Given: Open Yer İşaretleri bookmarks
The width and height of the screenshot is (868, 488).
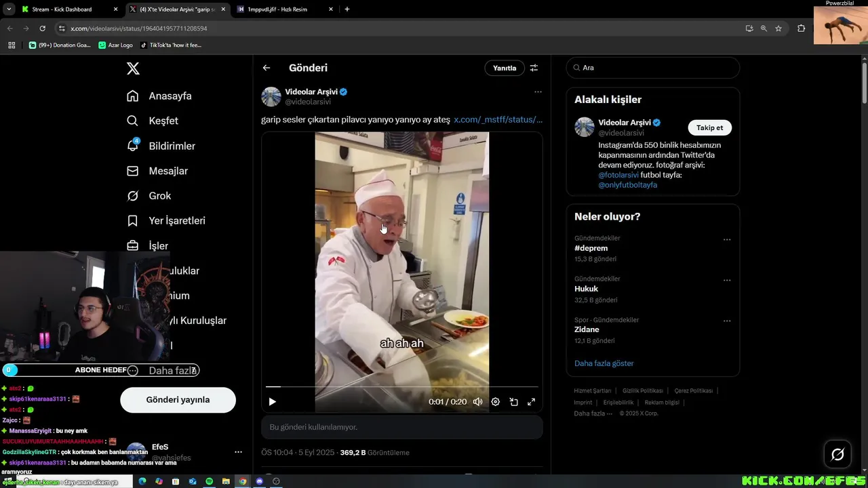Looking at the screenshot, I should pyautogui.click(x=165, y=221).
